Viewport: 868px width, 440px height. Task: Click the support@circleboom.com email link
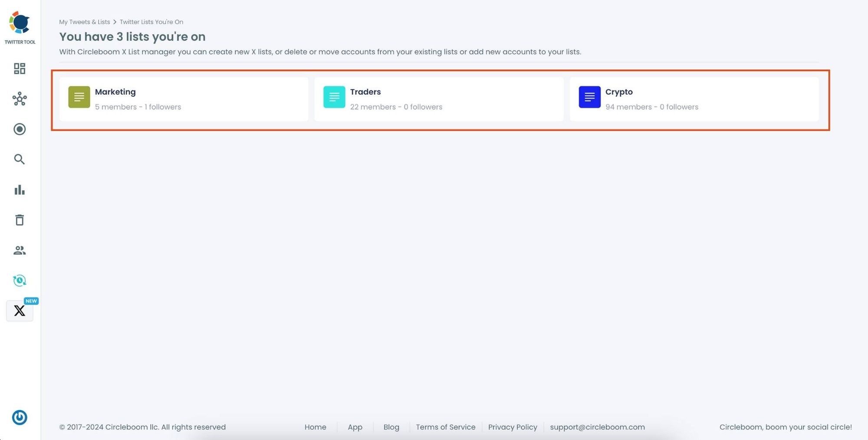point(598,427)
